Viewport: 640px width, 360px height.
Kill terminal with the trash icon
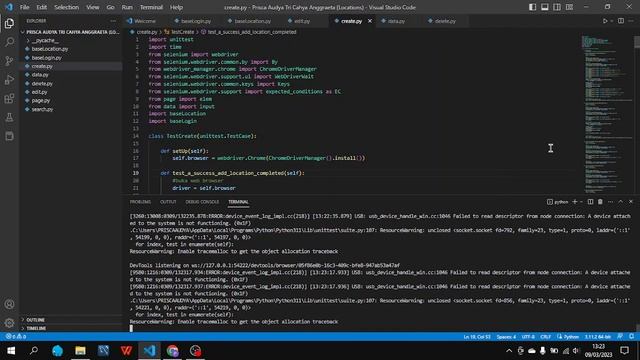[x=600, y=202]
